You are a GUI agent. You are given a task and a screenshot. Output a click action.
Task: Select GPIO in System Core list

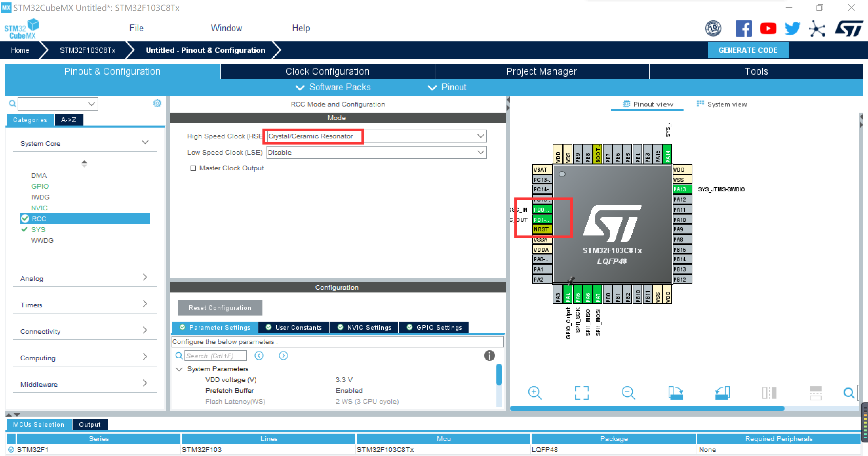(40, 186)
